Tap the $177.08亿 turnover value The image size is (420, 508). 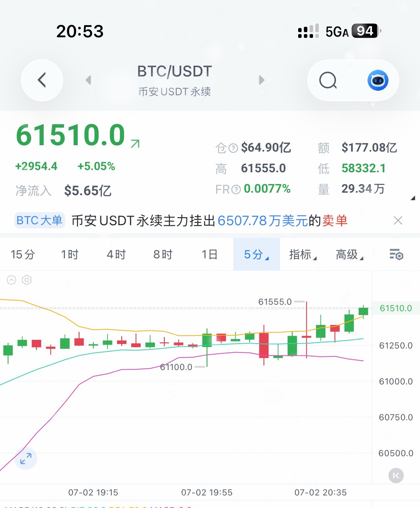pos(369,148)
